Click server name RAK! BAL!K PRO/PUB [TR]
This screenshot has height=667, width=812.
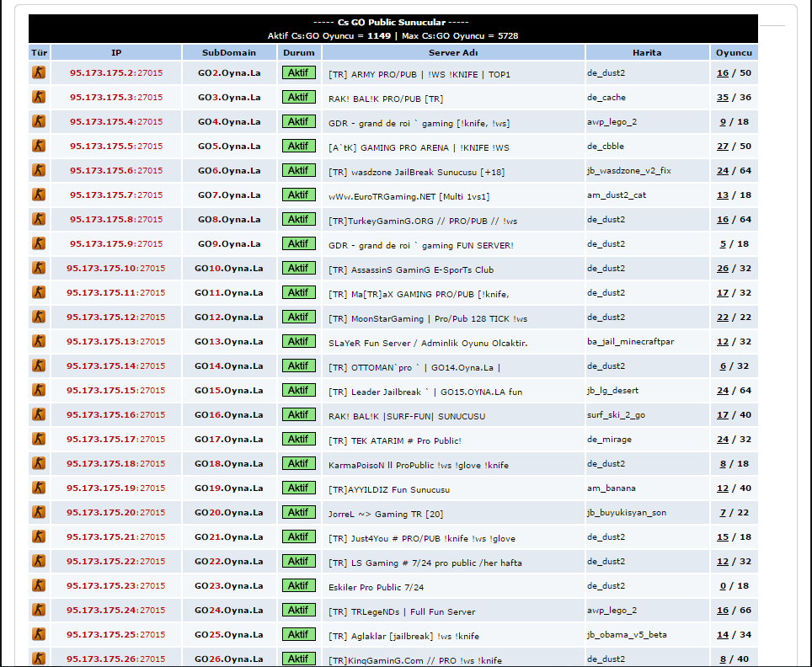pos(386,99)
